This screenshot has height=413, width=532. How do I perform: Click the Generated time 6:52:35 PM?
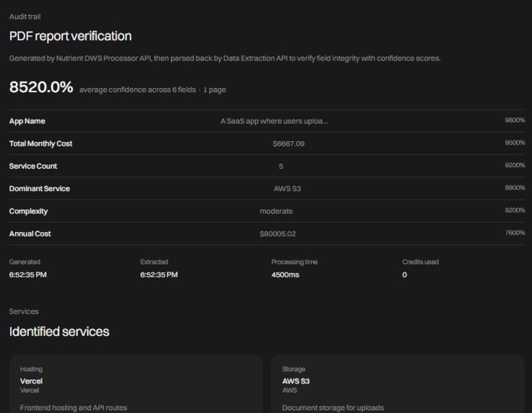tap(28, 275)
